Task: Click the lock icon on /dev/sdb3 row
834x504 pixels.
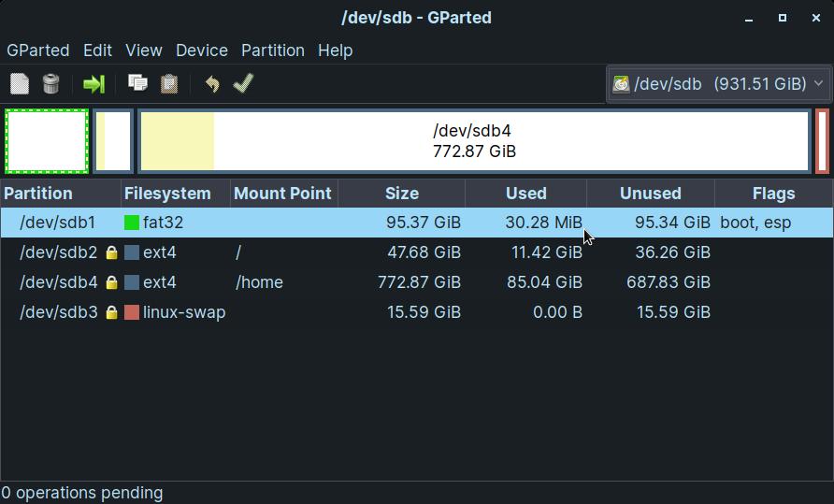Action: [111, 312]
